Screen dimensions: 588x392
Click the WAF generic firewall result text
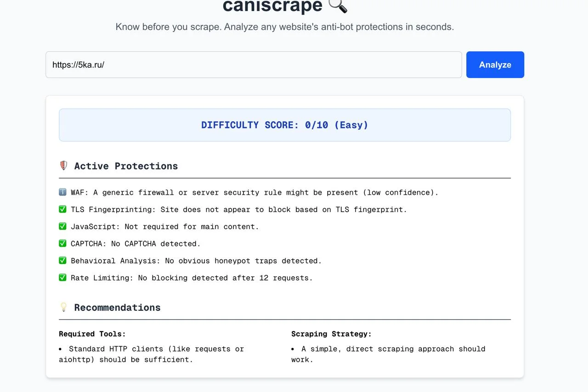pyautogui.click(x=254, y=192)
